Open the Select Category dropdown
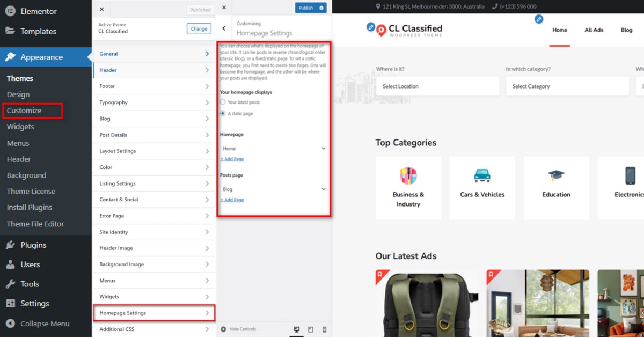Screen dimensions: 644x338 567,86
